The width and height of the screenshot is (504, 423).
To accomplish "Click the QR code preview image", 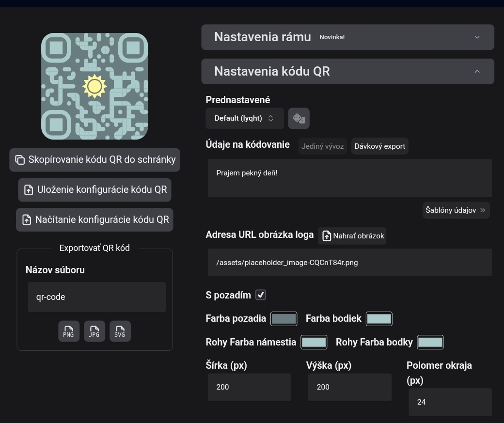I will point(94,86).
